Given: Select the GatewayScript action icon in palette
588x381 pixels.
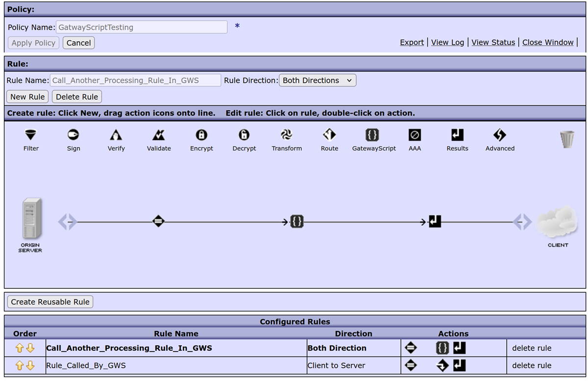Looking at the screenshot, I should [x=372, y=135].
